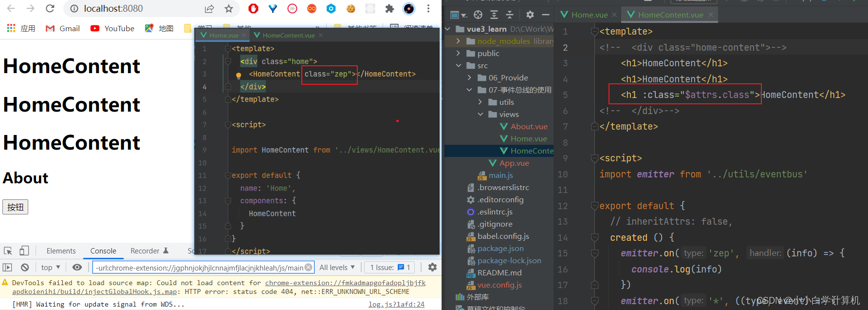868x310 pixels.
Task: Open Chrome's three-dot menu
Action: (428, 8)
